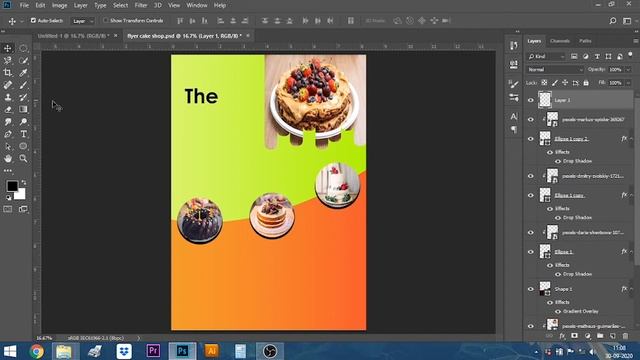Hide the Ellipse 1 copy layer
Image resolution: width=640 pixels, height=360 pixels.
531,195
